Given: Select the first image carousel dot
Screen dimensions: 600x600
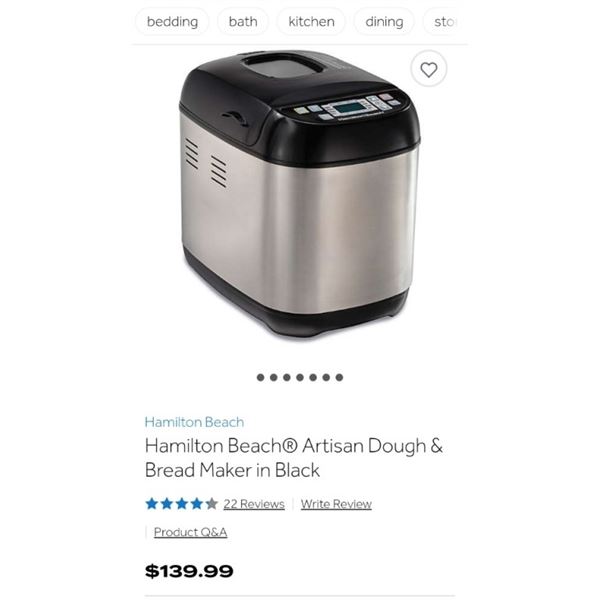Looking at the screenshot, I should (x=261, y=378).
